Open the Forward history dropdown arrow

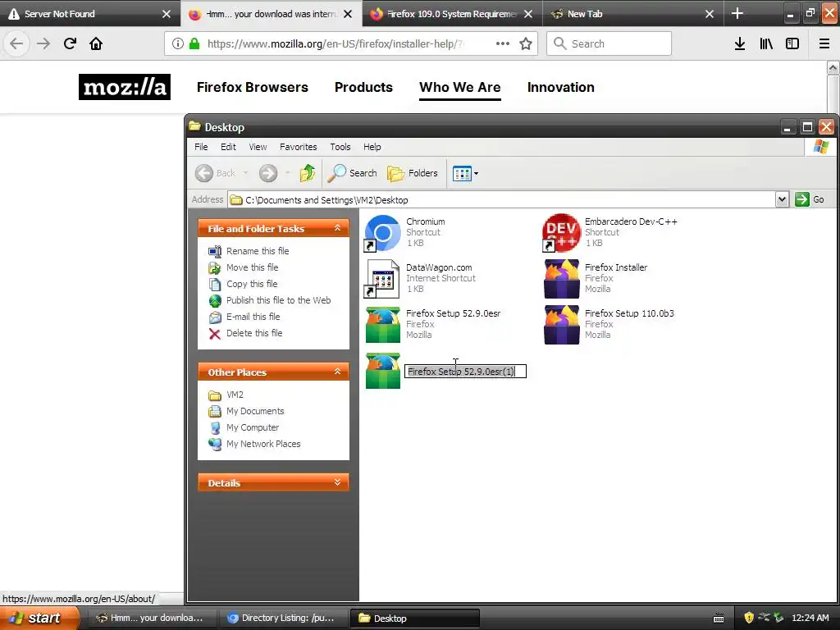tap(288, 173)
